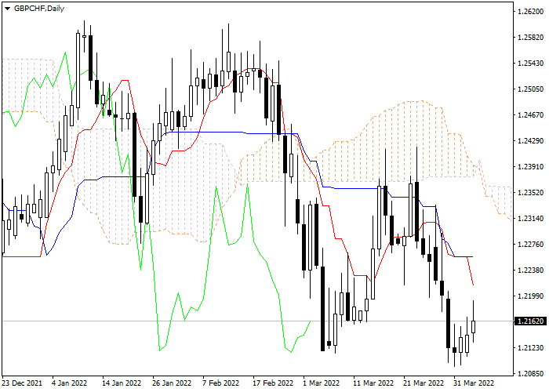Open the chart menu triangle beside GBPCHF
Image resolution: width=549 pixels, height=392 pixels.
click(x=7, y=9)
